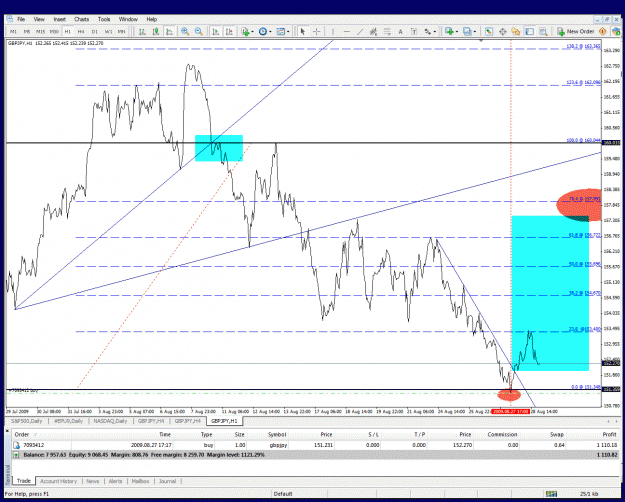Toggle the Market Watch window icon
Image resolution: width=625 pixels, height=502 pixels.
(x=489, y=31)
